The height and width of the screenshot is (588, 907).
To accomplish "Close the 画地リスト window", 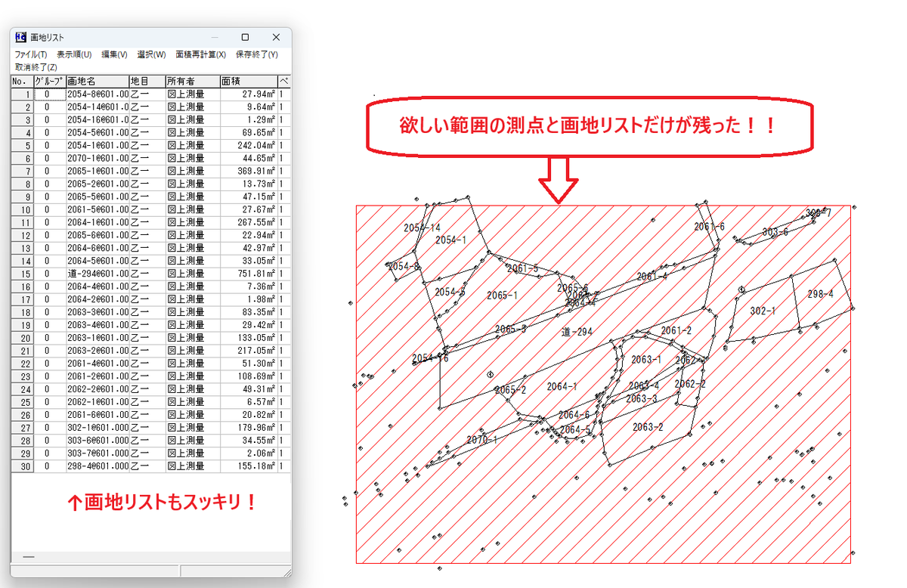I will [x=276, y=37].
